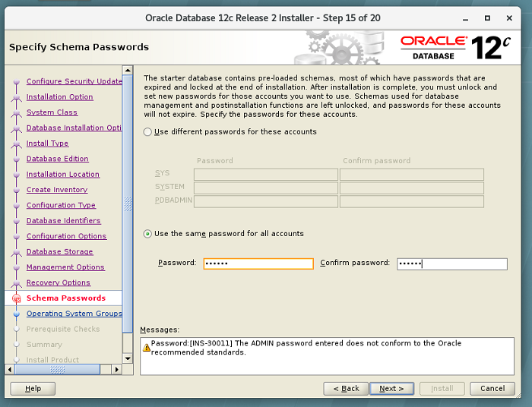Screen dimensions: 532x407
Task: Jump to the Recovery Options step
Action: 58,282
